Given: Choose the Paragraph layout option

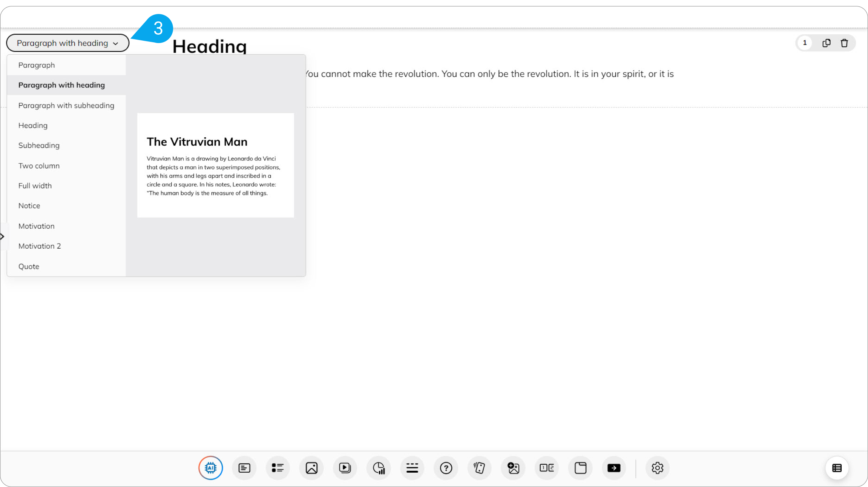Looking at the screenshot, I should (x=66, y=65).
